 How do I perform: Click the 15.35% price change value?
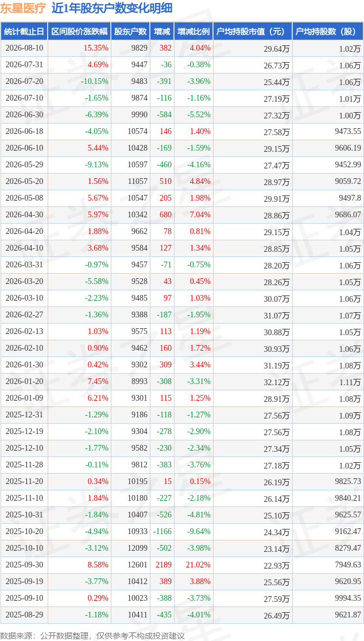coord(96,48)
